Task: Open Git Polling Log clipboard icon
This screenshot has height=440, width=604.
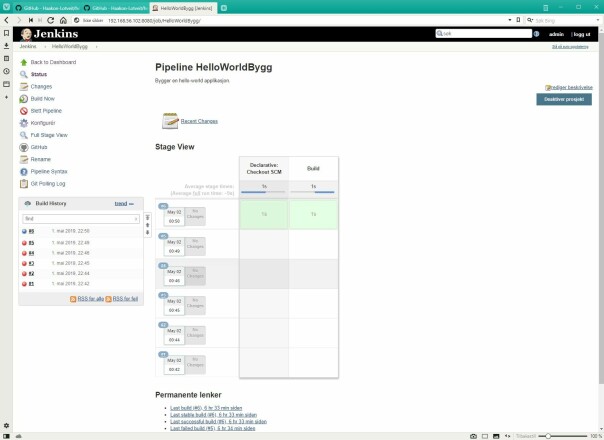Action: (x=24, y=183)
